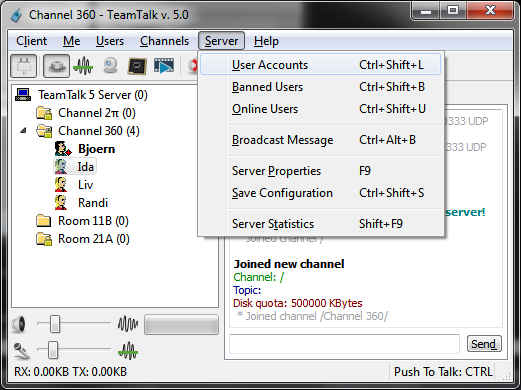Click Bjoern's user avatar icon
The height and width of the screenshot is (390, 521).
click(x=63, y=149)
